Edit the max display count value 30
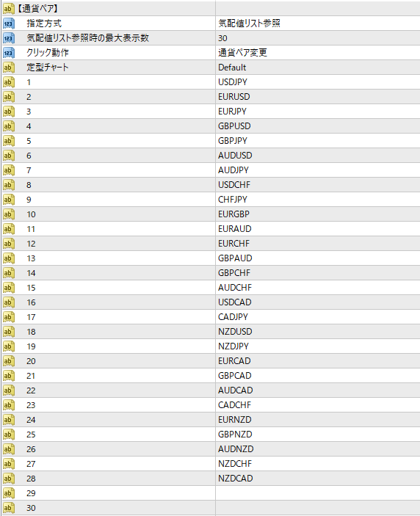 222,38
